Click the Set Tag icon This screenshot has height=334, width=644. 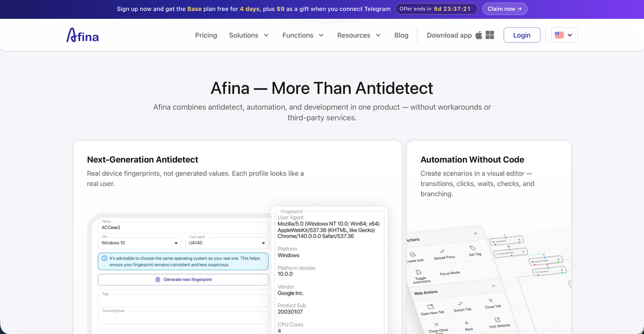(473, 248)
